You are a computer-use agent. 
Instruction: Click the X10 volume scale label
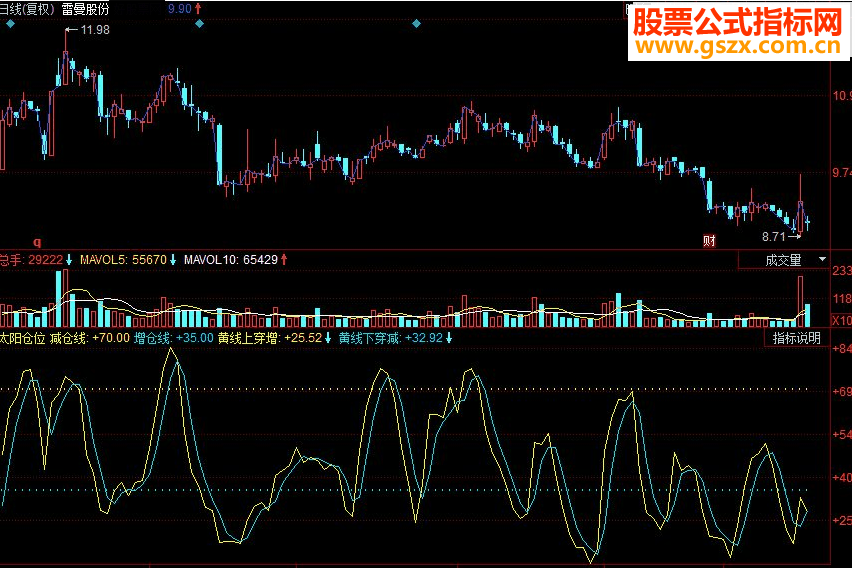pyautogui.click(x=841, y=320)
